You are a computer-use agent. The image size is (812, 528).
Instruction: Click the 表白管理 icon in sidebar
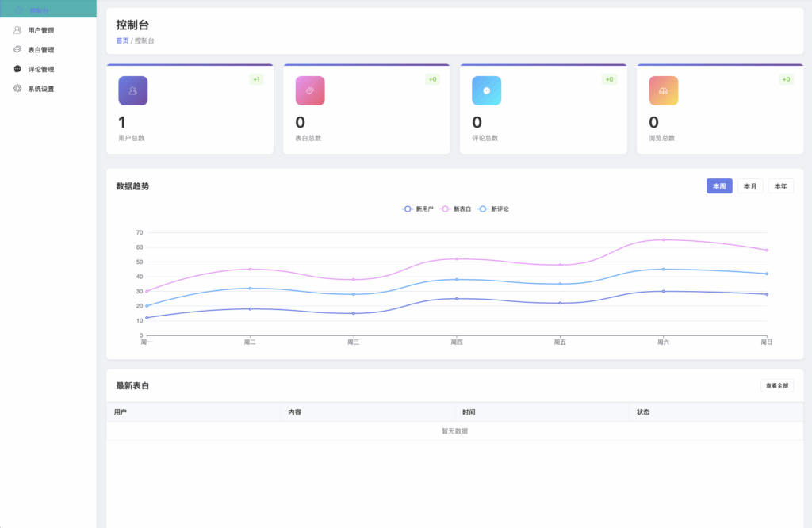(18, 49)
